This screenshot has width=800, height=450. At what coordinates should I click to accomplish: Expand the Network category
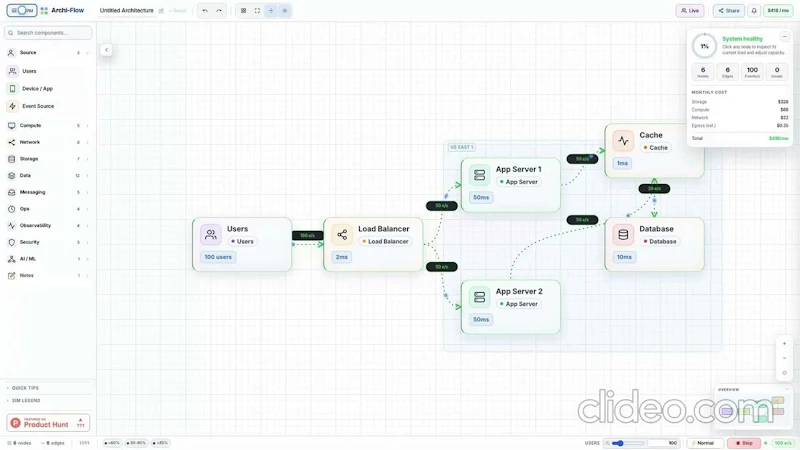pos(48,142)
